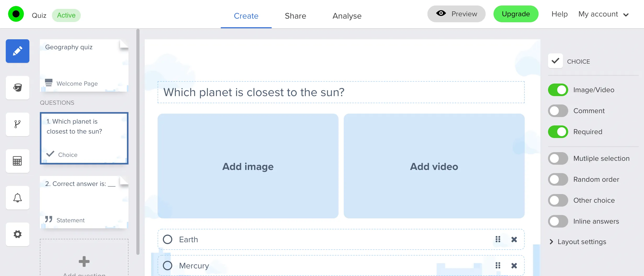644x276 pixels.
Task: Click the plus icon to add question
Action: tap(84, 261)
